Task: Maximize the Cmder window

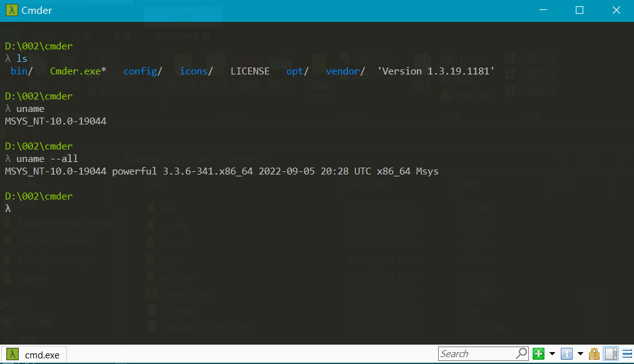Action: (x=580, y=10)
